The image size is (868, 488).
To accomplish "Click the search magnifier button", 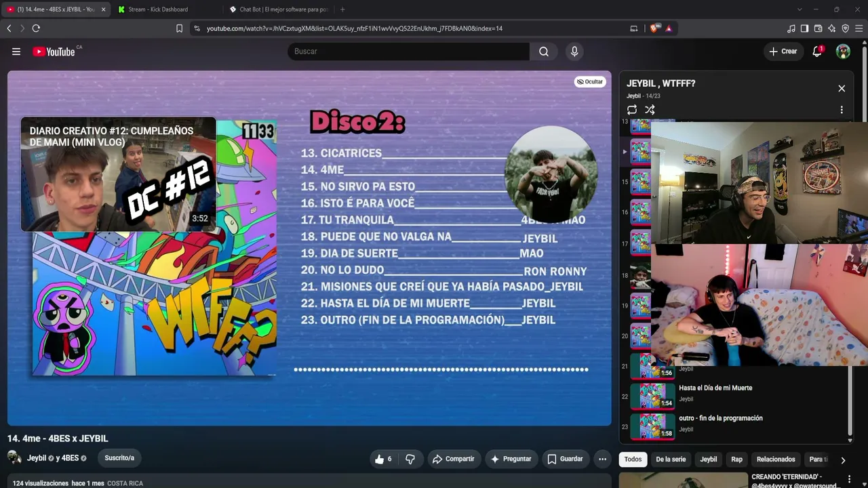I will 544,52.
